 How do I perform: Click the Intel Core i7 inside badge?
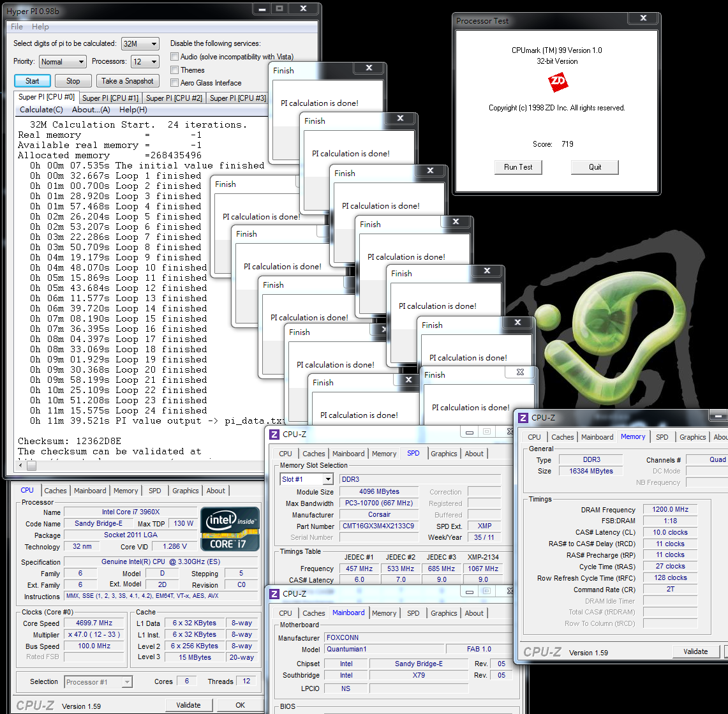(229, 529)
